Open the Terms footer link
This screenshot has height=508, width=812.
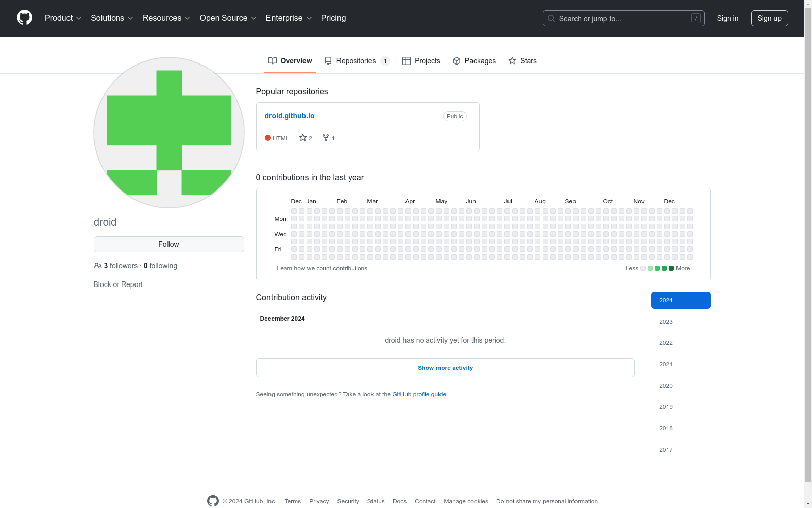point(293,501)
